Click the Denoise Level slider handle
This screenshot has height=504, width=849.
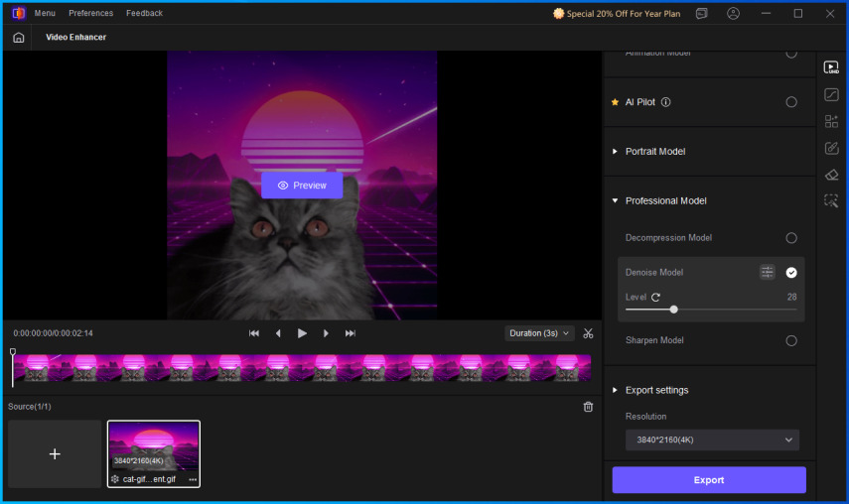tap(673, 310)
